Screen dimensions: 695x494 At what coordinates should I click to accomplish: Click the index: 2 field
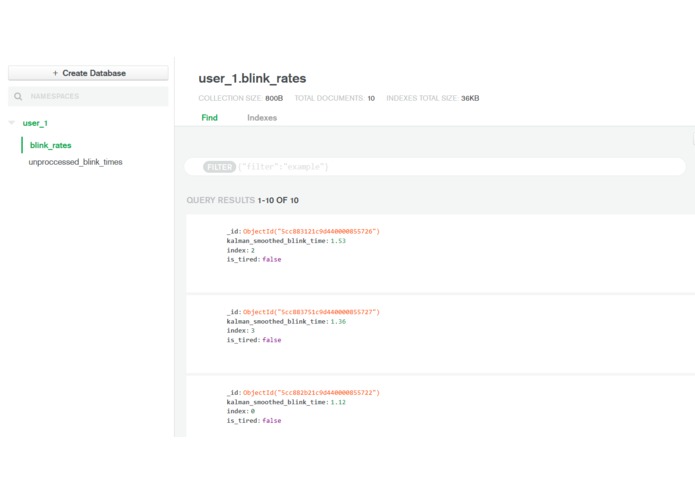(241, 250)
